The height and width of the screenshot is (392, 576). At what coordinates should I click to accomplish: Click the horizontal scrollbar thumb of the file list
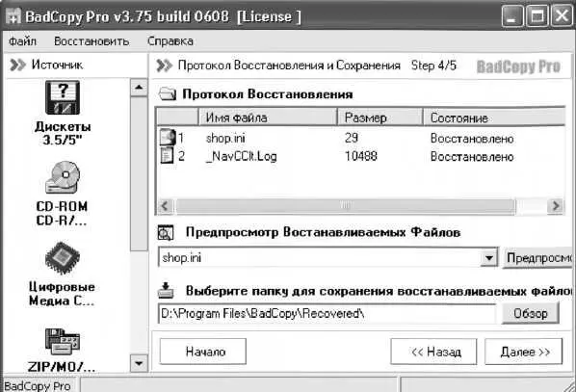click(345, 206)
